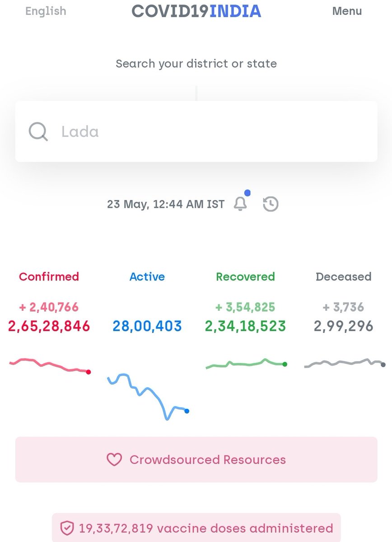Go to the COVID19INDIA home logo

(196, 11)
